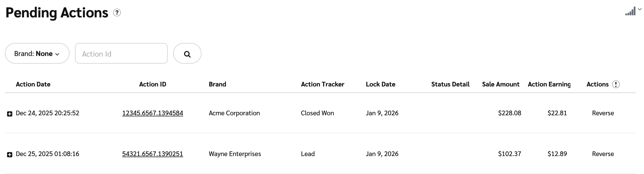This screenshot has width=644, height=174.
Task: Sort by the Action Tracker column
Action: [323, 84]
